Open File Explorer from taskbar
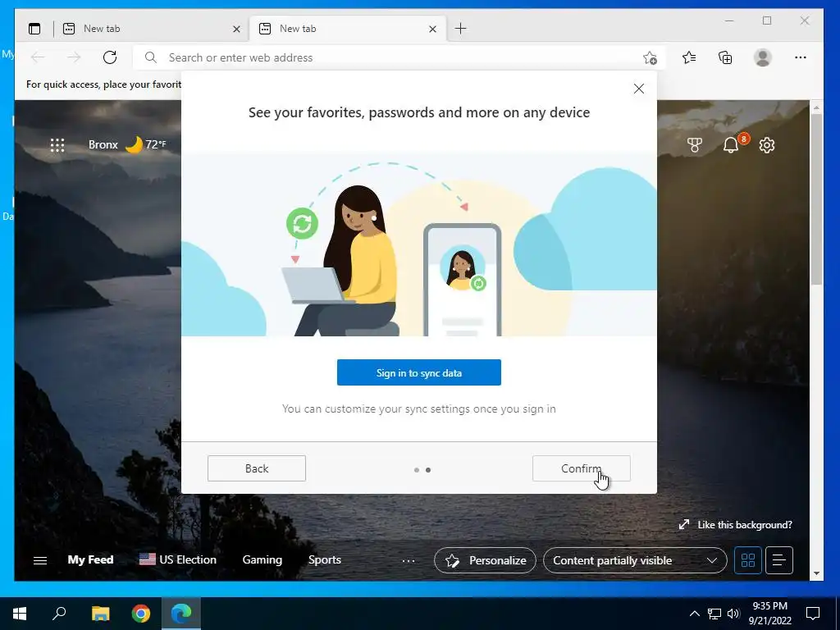 tap(100, 614)
